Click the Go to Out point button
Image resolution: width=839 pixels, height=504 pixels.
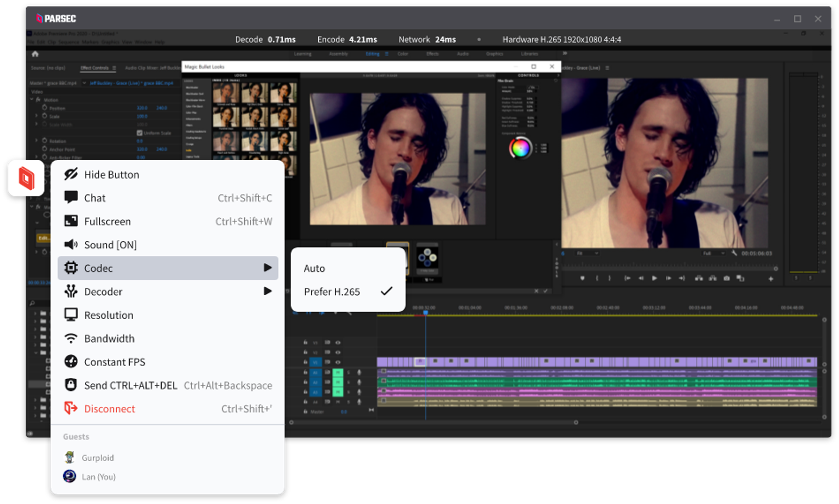[x=682, y=278]
